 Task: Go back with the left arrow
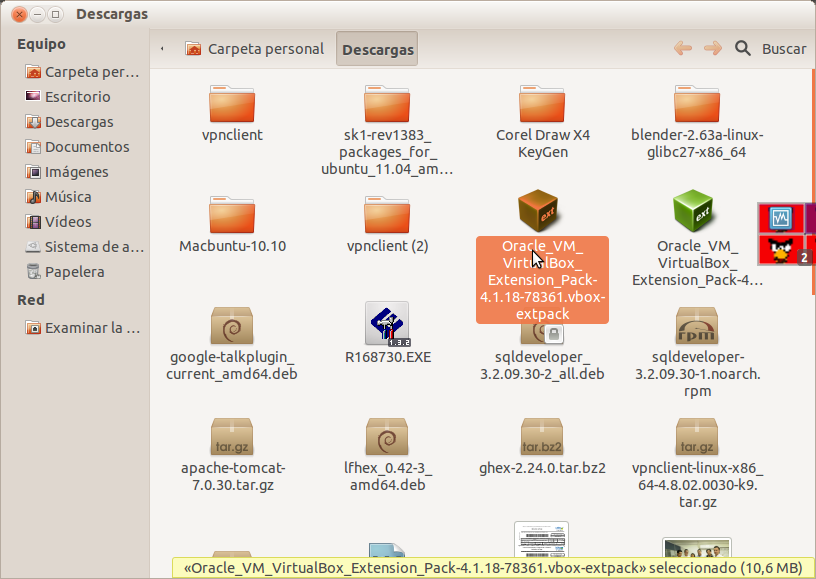pyautogui.click(x=683, y=48)
